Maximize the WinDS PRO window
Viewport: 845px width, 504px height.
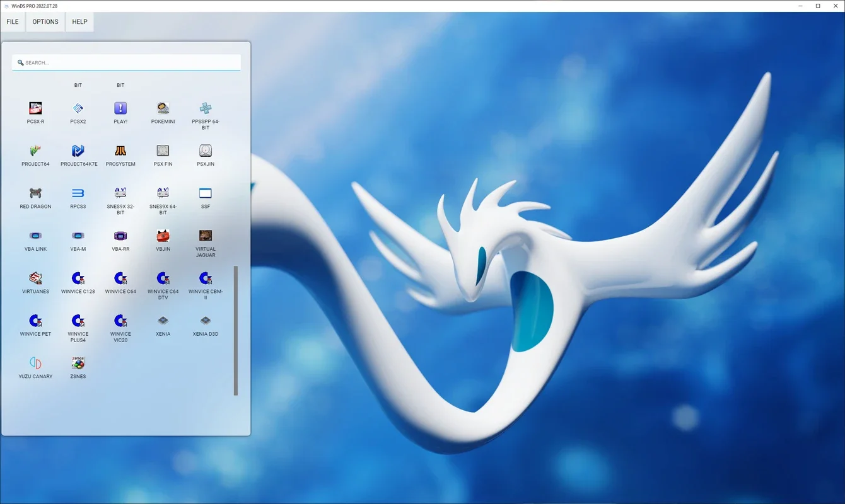[x=818, y=6]
